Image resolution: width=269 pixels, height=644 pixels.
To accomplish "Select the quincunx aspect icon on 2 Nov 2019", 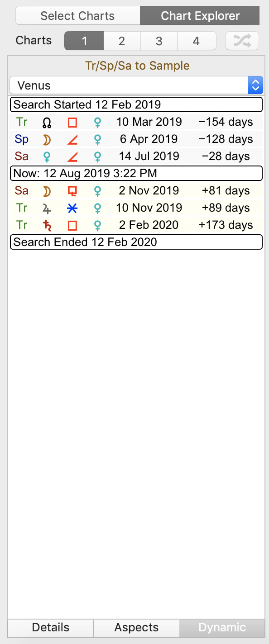I will click(72, 190).
